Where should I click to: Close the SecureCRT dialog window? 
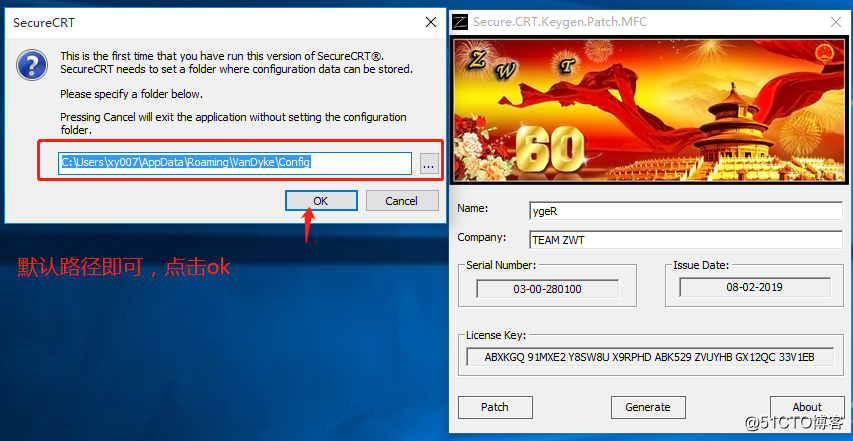pos(430,22)
